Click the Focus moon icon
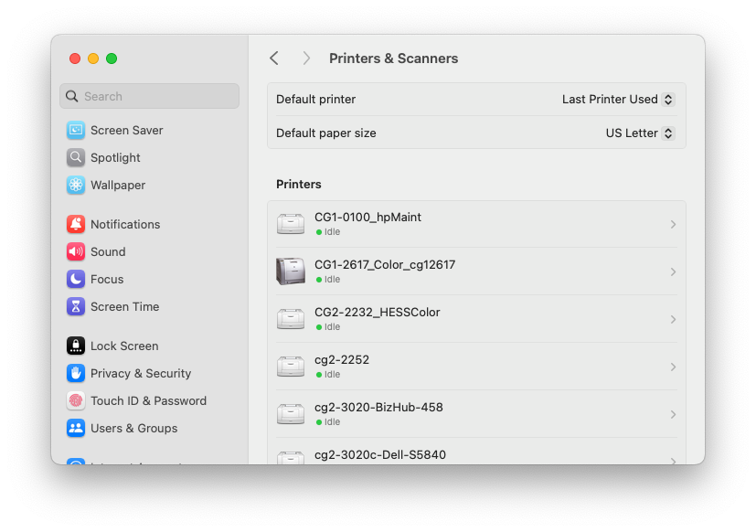Screen dimensions: 756x532 (76, 279)
